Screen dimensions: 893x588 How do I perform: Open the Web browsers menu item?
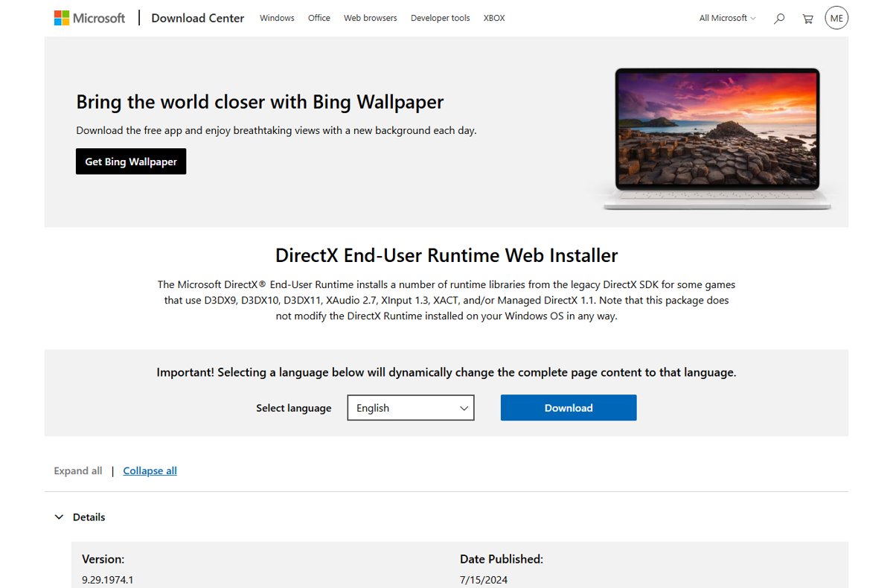[x=371, y=18]
